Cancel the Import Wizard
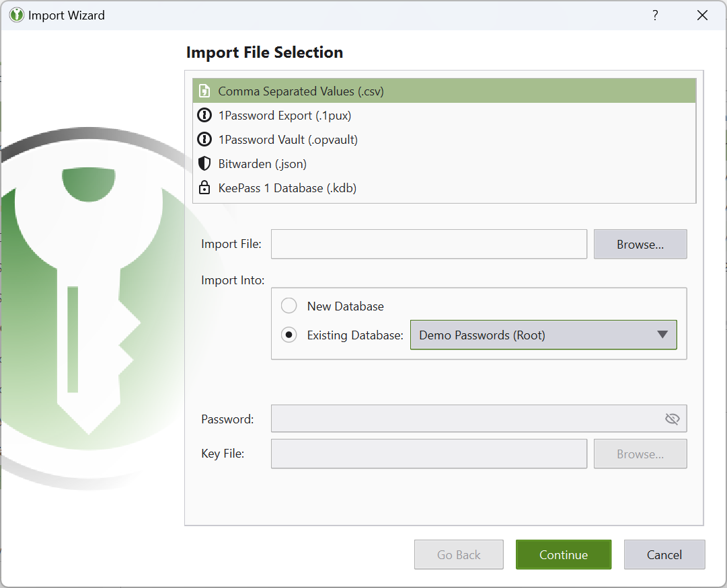 pos(664,554)
